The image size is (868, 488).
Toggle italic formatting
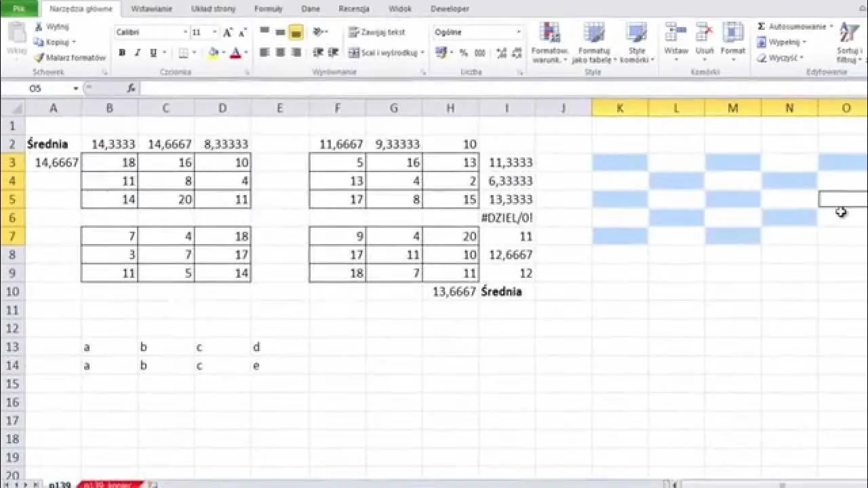(x=138, y=53)
